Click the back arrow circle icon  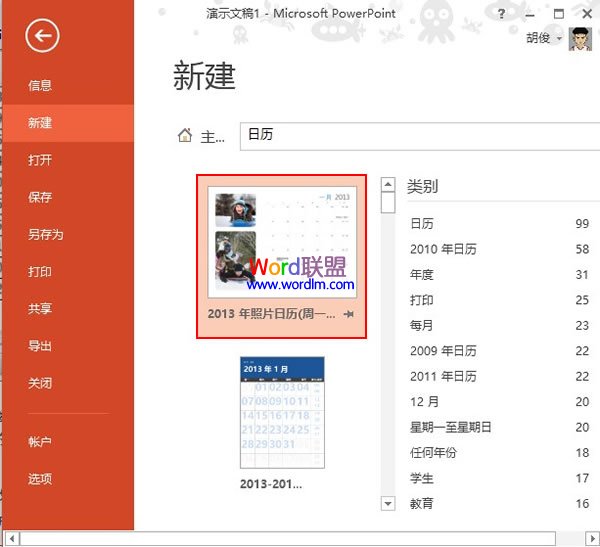click(x=42, y=36)
